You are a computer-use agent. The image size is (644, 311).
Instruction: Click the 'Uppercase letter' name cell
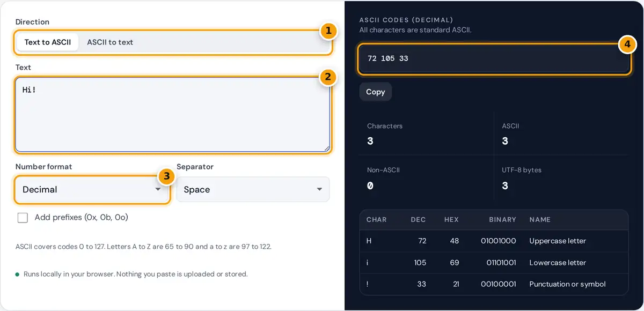[x=558, y=241]
